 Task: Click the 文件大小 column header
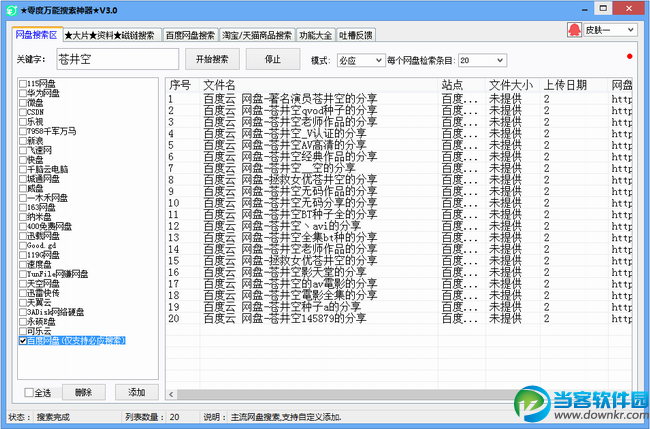pyautogui.click(x=512, y=85)
